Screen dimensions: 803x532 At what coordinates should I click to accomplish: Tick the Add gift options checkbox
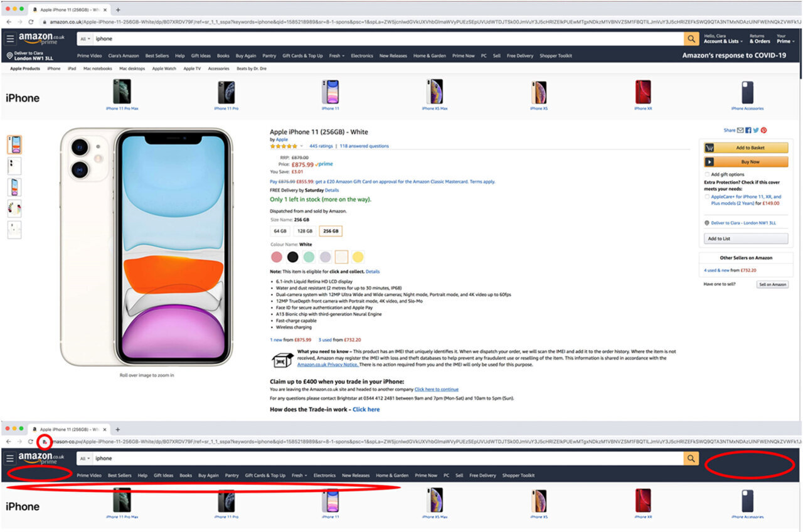(x=708, y=174)
